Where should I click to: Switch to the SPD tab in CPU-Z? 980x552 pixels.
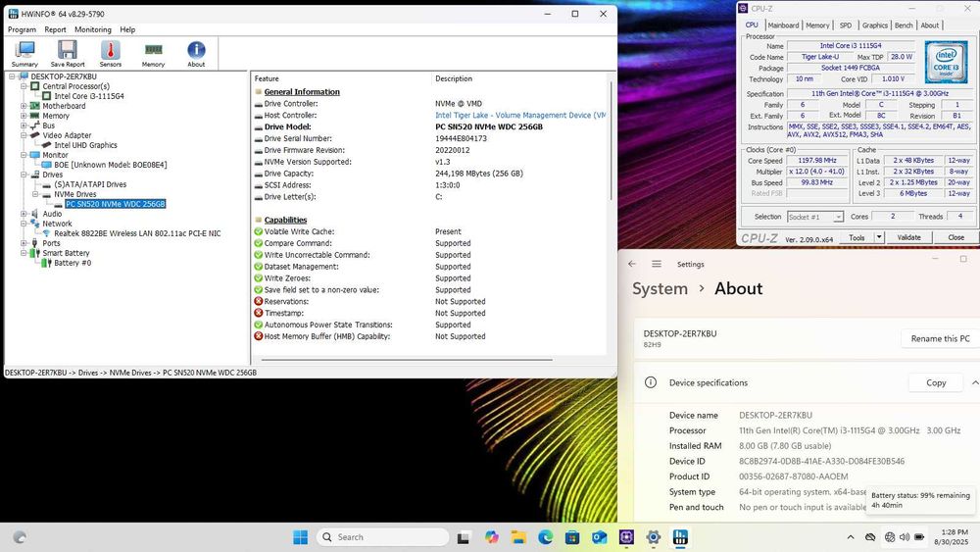(845, 25)
